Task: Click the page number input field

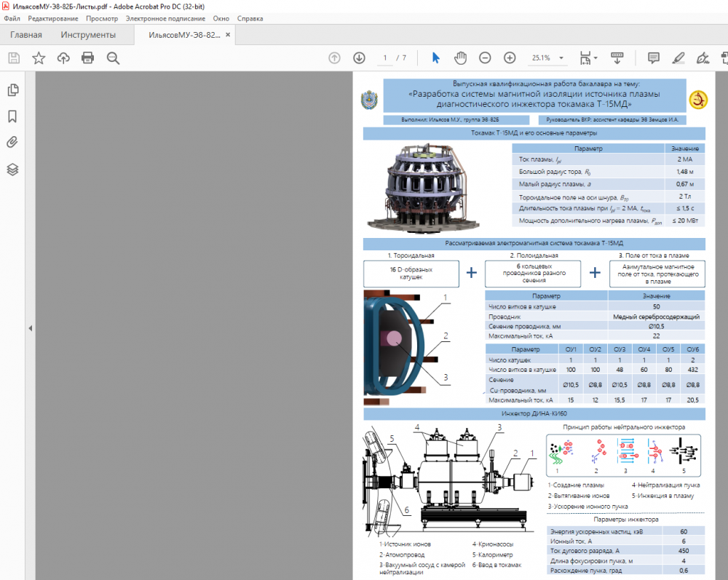Action: (x=385, y=58)
